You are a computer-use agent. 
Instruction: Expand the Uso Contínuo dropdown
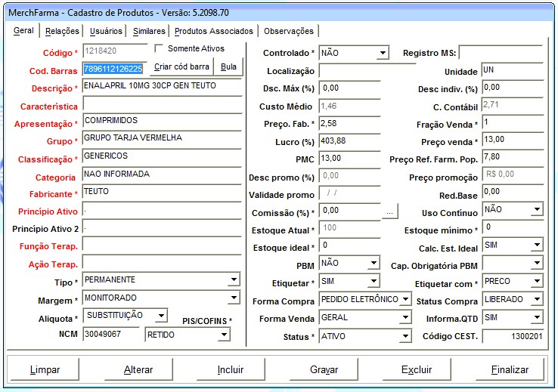536,209
